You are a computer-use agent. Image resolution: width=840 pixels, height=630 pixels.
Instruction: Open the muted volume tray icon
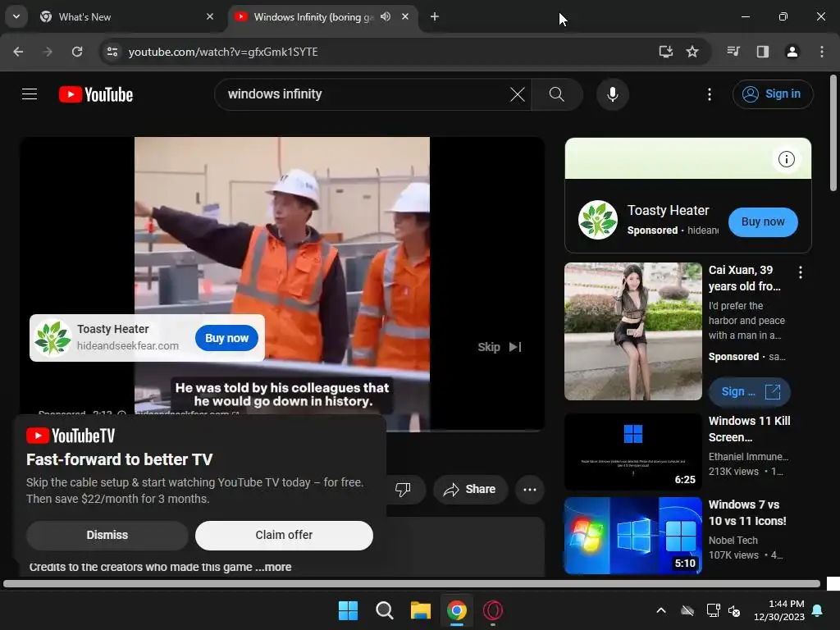(734, 610)
